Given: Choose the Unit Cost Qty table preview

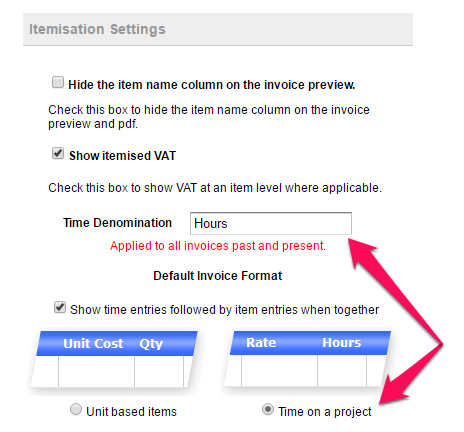Looking at the screenshot, I should 113,359.
